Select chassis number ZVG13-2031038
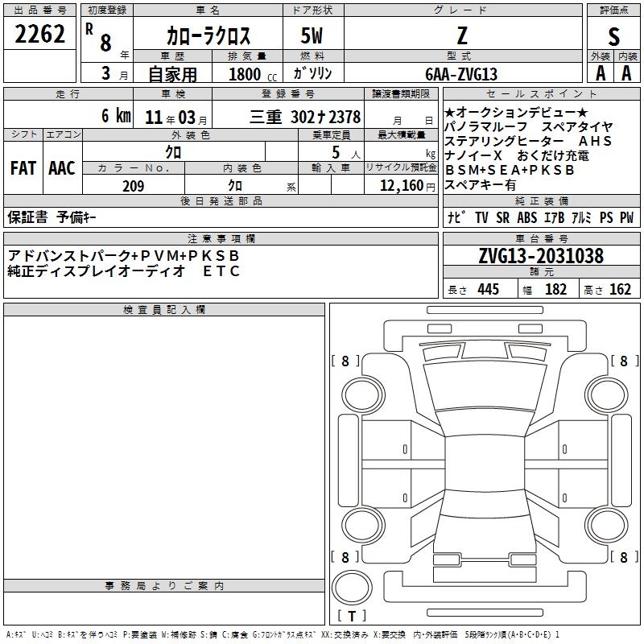The width and height of the screenshot is (644, 644). (541, 256)
